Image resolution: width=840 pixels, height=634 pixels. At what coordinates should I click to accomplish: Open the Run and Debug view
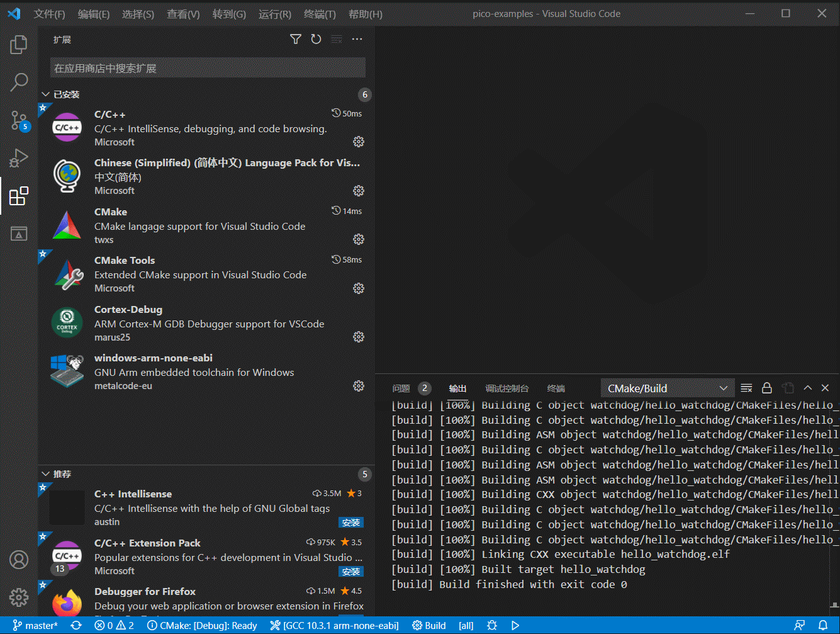tap(19, 157)
